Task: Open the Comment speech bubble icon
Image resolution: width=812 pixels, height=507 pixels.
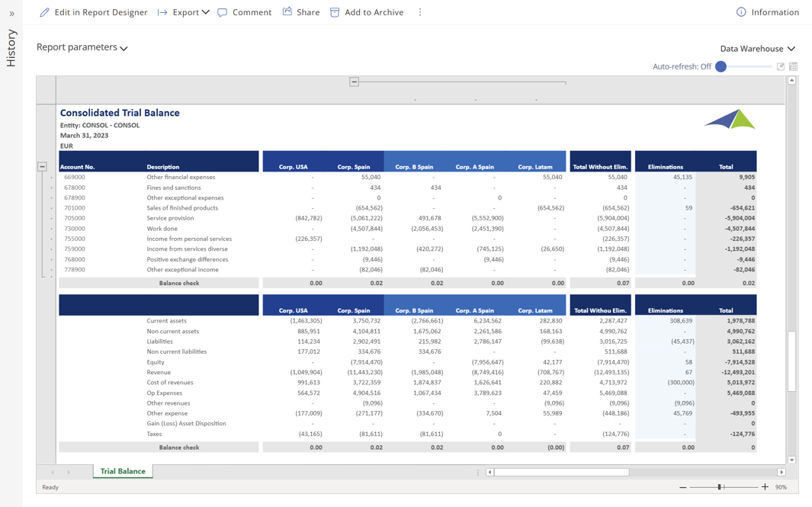Action: 223,12
